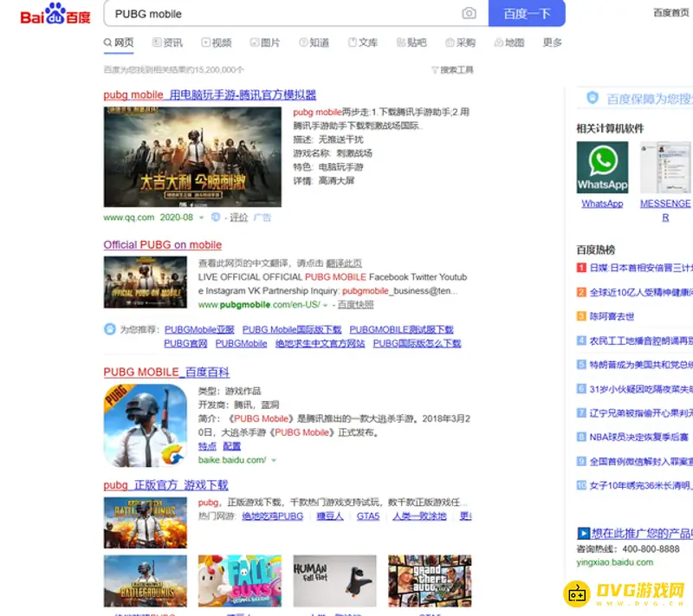This screenshot has width=693, height=616.
Task: Select the 网页 tab
Action: tap(119, 42)
